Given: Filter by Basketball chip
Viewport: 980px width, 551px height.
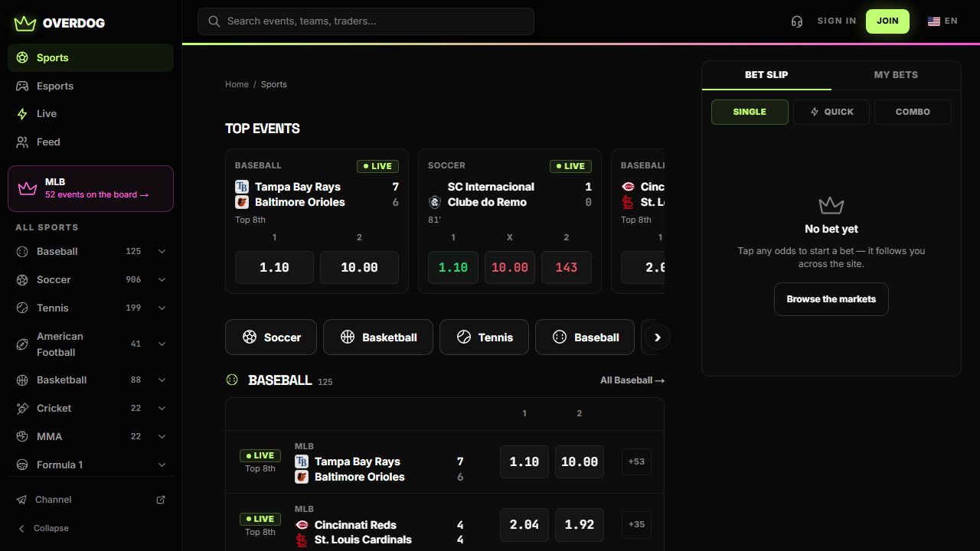Looking at the screenshot, I should (378, 337).
